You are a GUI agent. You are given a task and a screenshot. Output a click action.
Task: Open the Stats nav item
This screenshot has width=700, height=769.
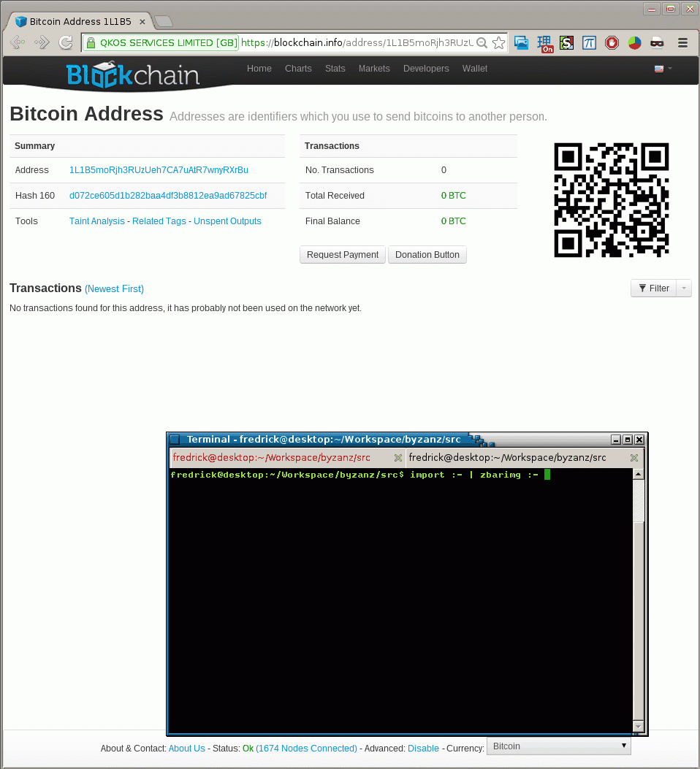pyautogui.click(x=335, y=69)
